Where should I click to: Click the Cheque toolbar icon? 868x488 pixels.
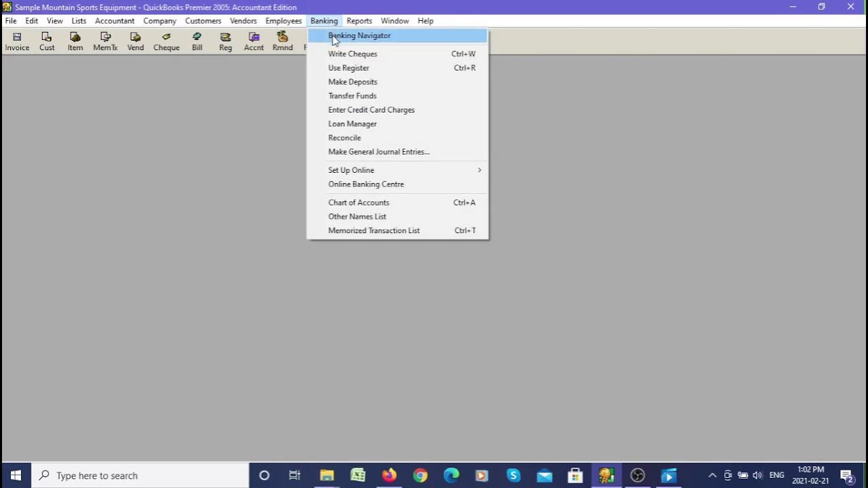click(x=166, y=41)
